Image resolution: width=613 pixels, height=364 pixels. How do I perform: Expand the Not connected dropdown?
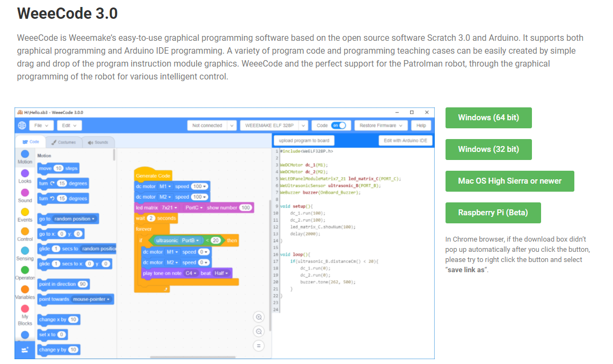[x=231, y=126]
